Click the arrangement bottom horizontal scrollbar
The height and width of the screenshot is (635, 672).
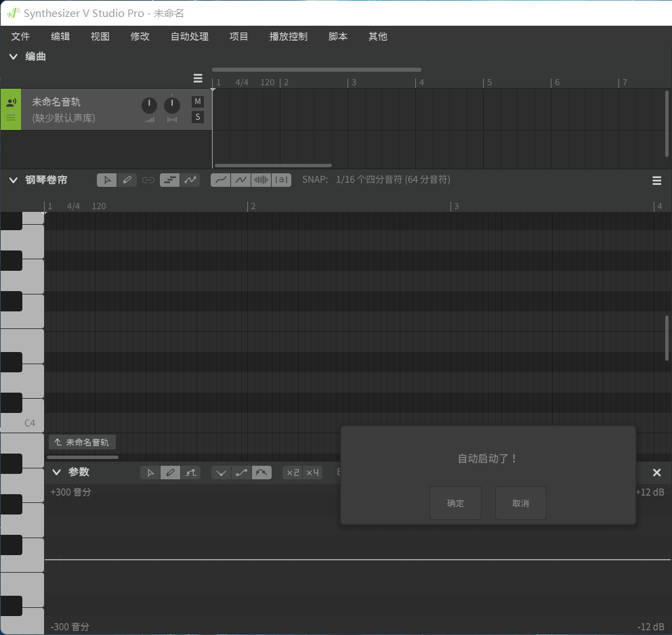273,165
